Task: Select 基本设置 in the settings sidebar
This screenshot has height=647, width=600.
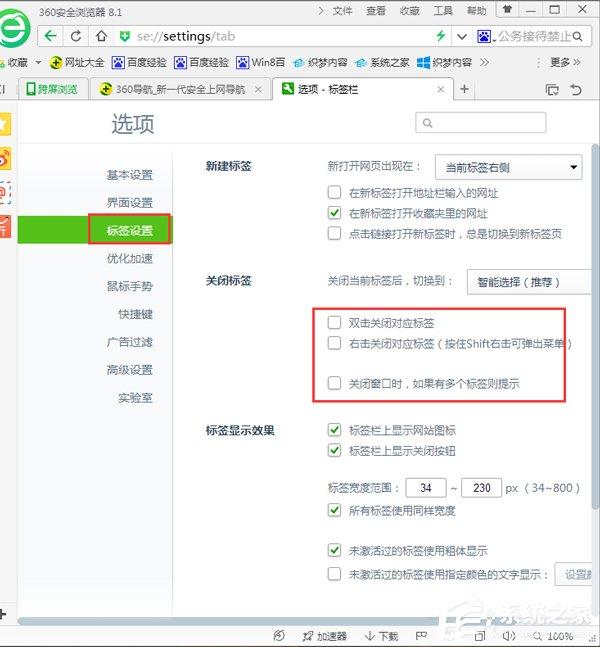Action: (x=129, y=175)
